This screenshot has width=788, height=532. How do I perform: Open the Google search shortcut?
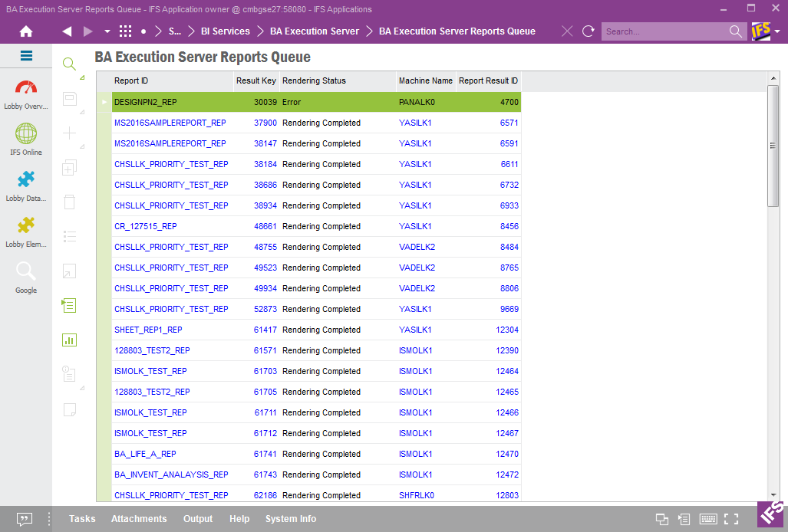click(26, 277)
